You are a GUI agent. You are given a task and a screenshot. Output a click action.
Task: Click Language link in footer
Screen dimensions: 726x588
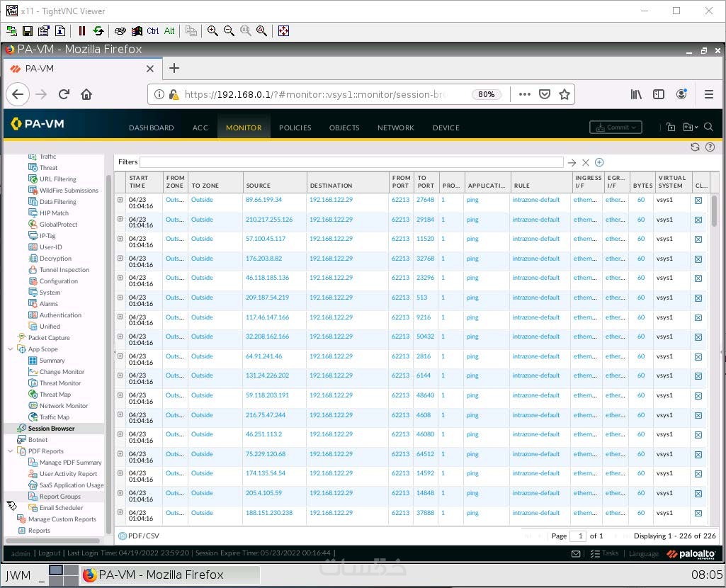644,553
